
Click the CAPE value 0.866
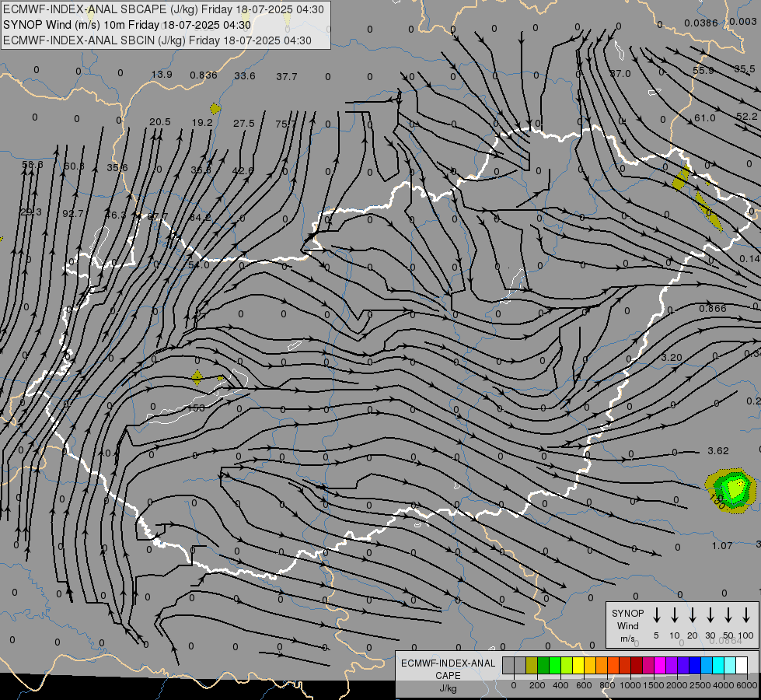coord(713,309)
